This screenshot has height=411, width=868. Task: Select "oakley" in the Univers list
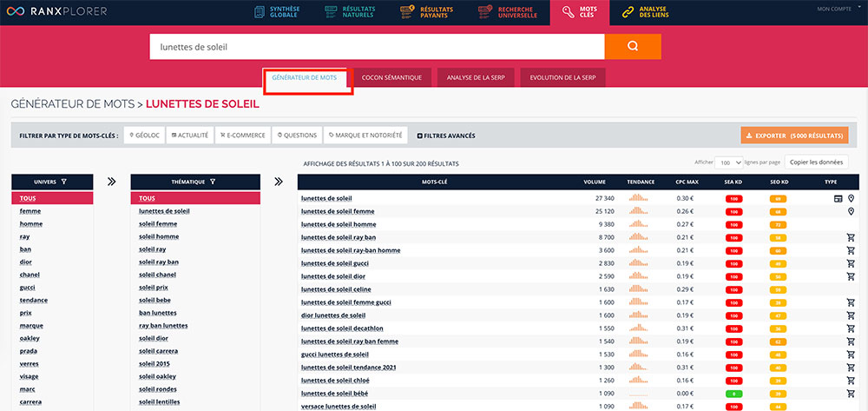pos(30,338)
